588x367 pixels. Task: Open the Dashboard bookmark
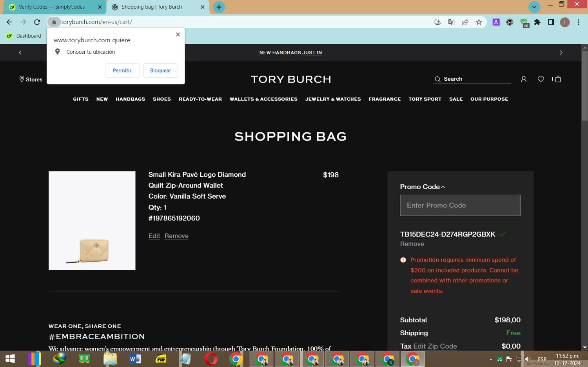[x=24, y=36]
